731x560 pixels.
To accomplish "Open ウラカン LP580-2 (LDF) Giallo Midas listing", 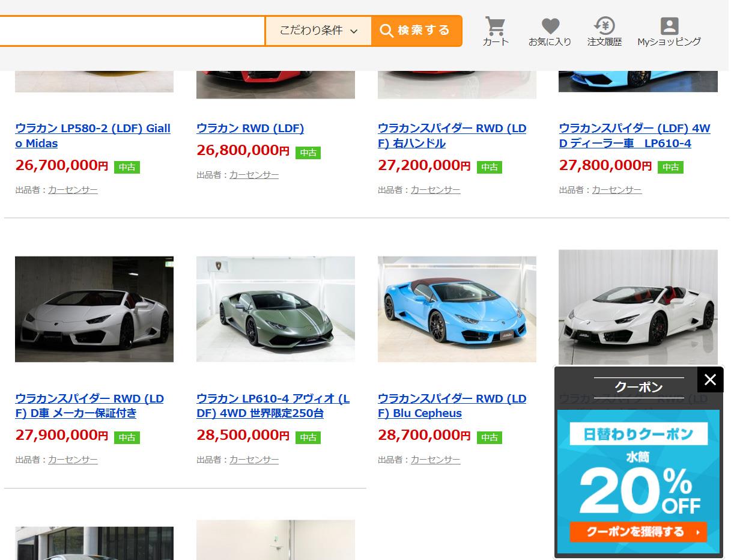I will coord(93,136).
